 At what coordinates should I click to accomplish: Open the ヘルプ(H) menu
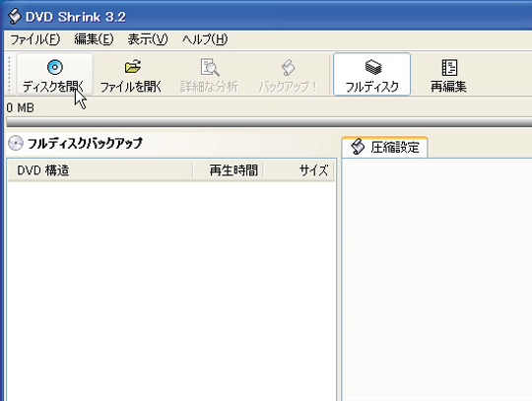(x=205, y=39)
